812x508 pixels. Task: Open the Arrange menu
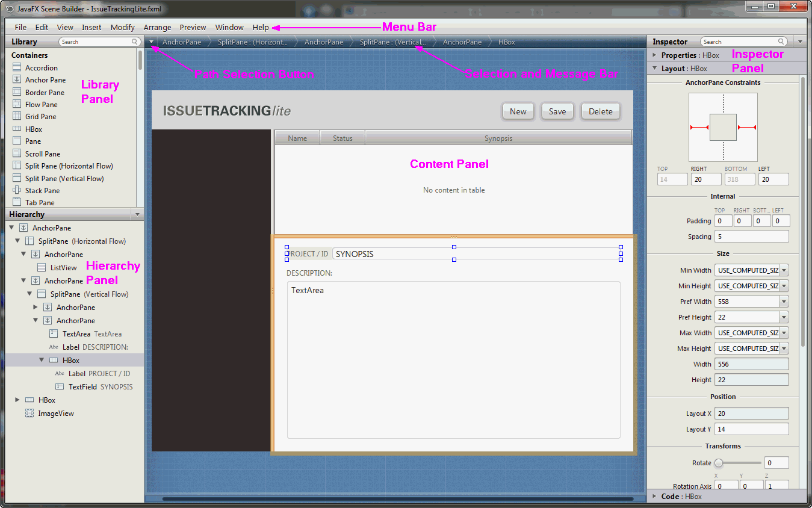coord(157,27)
